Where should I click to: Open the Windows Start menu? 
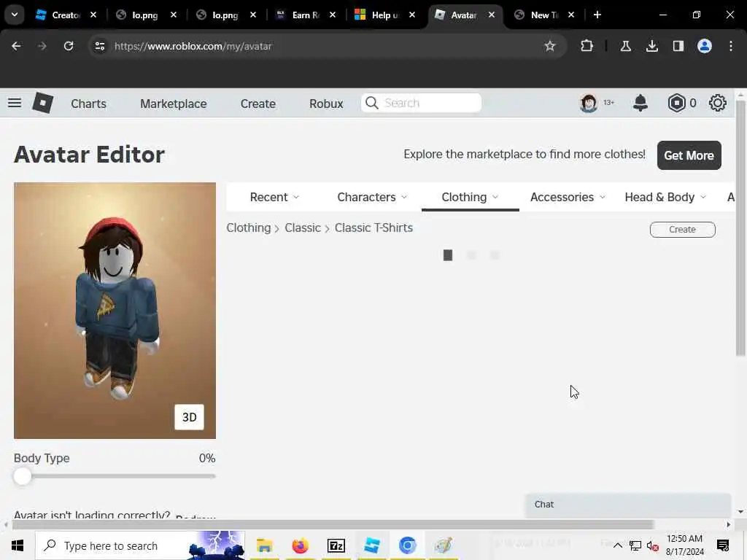[18, 545]
